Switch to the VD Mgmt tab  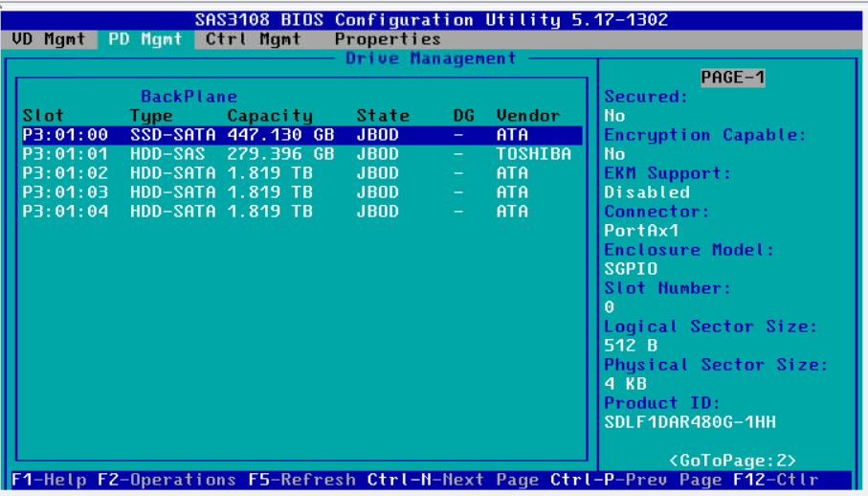pos(48,39)
